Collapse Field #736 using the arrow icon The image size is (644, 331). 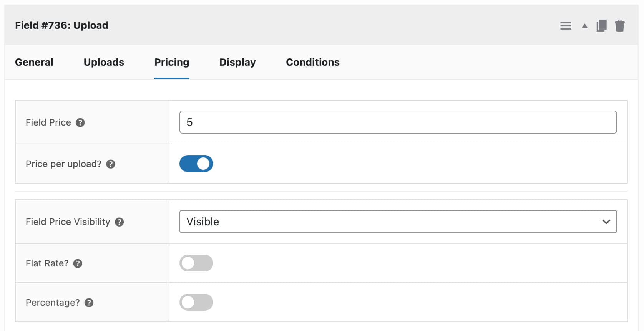pyautogui.click(x=584, y=26)
